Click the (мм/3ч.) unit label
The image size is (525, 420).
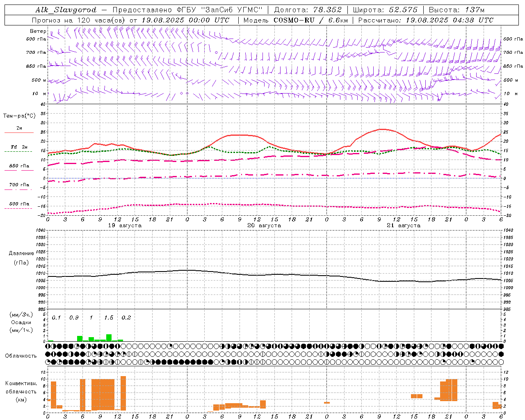21,315
